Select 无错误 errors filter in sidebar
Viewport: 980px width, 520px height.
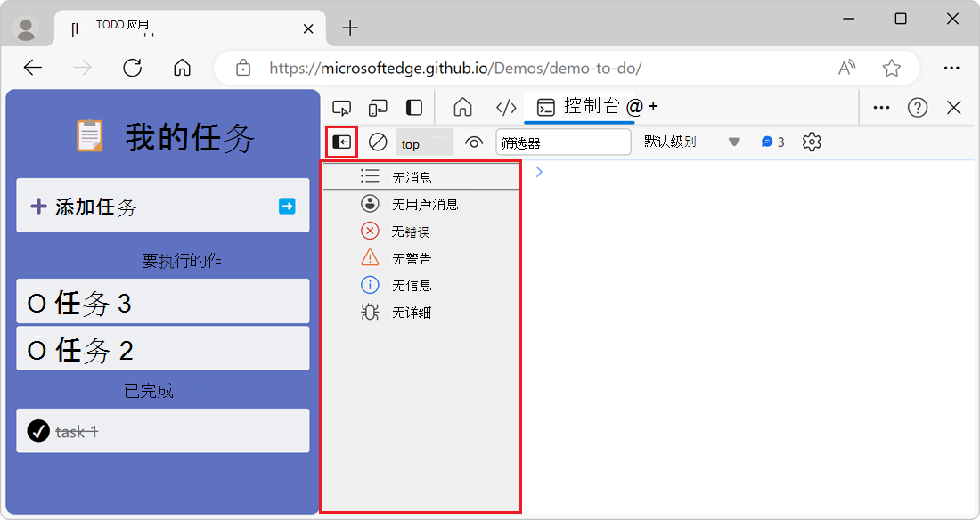[410, 232]
